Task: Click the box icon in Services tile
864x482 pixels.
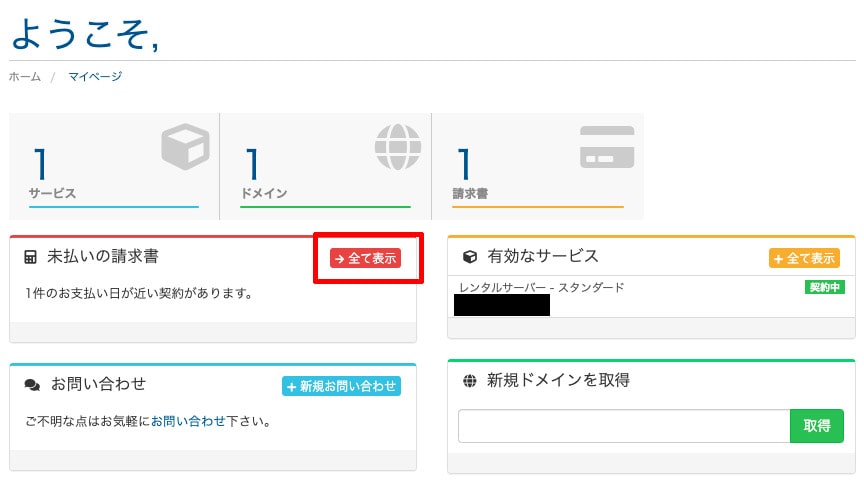Action: pos(185,148)
